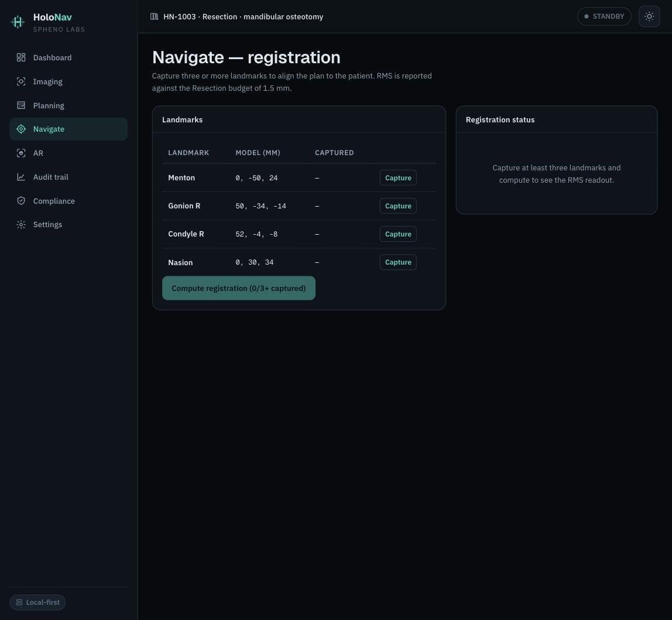The height and width of the screenshot is (620, 672).
Task: Open the Audit trail page
Action: click(68, 177)
